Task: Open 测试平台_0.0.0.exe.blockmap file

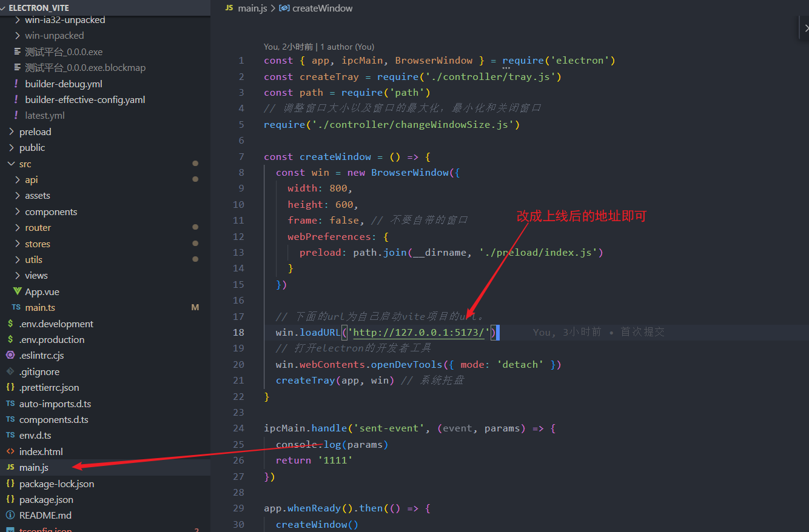Action: pyautogui.click(x=85, y=68)
